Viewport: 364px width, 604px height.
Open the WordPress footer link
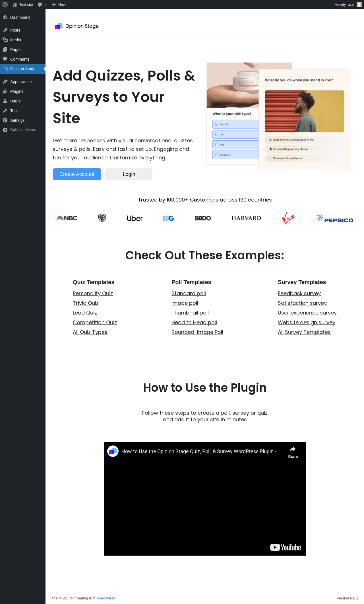tap(106, 598)
